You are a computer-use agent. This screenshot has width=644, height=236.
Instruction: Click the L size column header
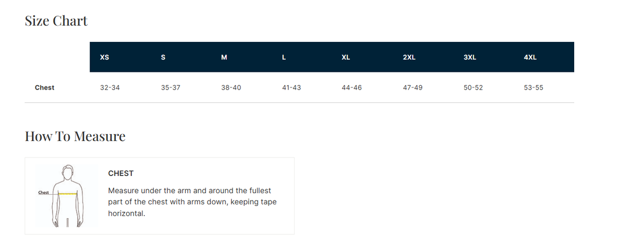284,57
